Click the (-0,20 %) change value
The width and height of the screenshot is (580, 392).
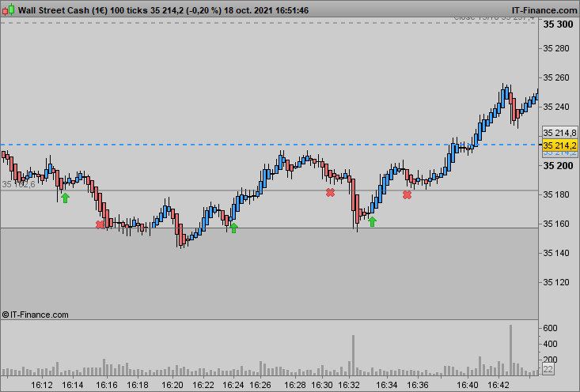coord(204,10)
